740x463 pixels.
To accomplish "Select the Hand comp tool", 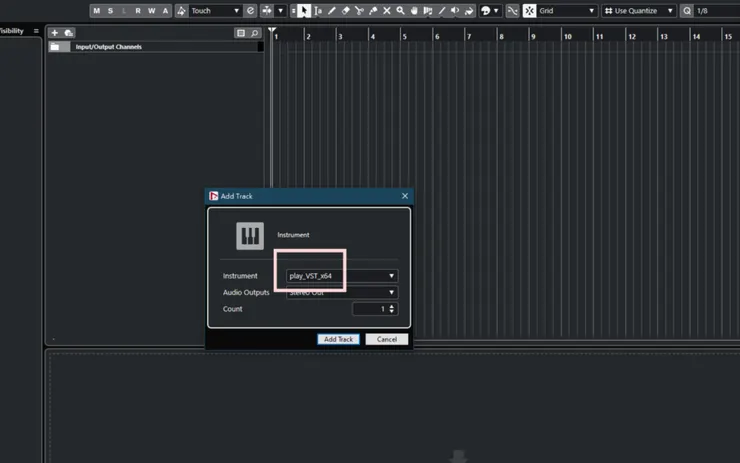I will (414, 10).
